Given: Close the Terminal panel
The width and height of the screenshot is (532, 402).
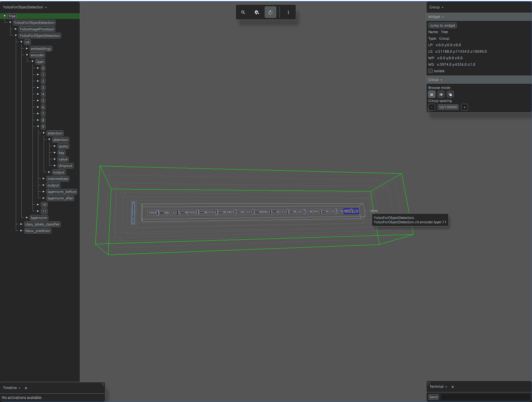Looking at the screenshot, I should point(453,387).
